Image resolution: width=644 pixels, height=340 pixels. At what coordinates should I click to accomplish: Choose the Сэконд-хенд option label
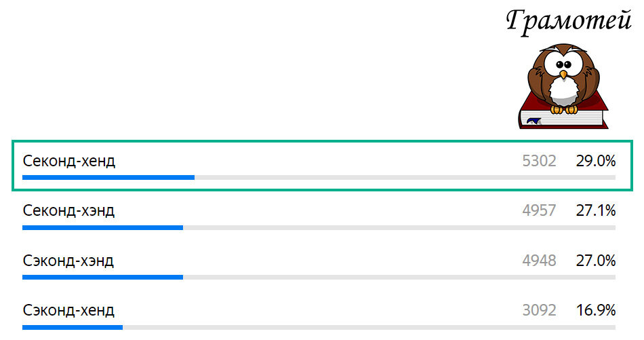tap(68, 310)
